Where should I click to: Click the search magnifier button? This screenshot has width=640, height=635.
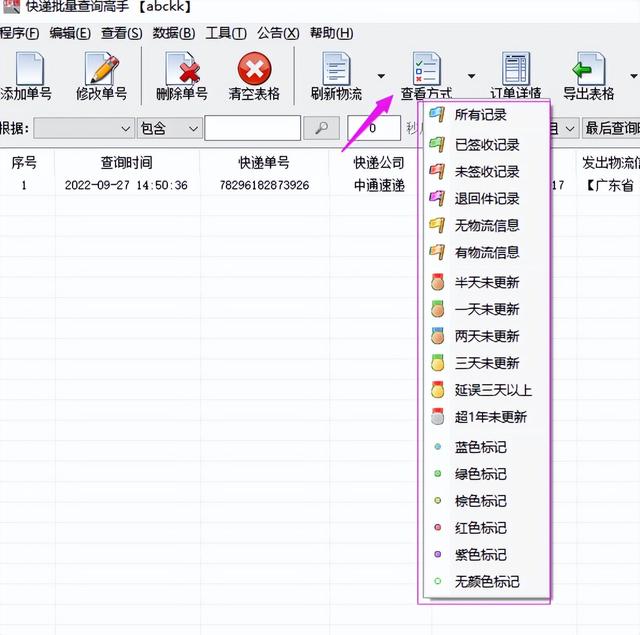[x=321, y=128]
